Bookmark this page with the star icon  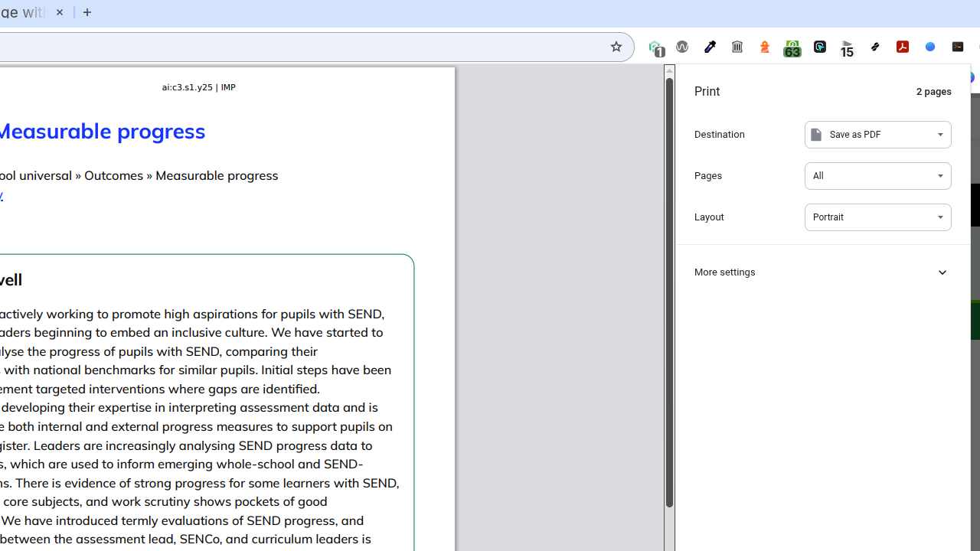(x=616, y=47)
